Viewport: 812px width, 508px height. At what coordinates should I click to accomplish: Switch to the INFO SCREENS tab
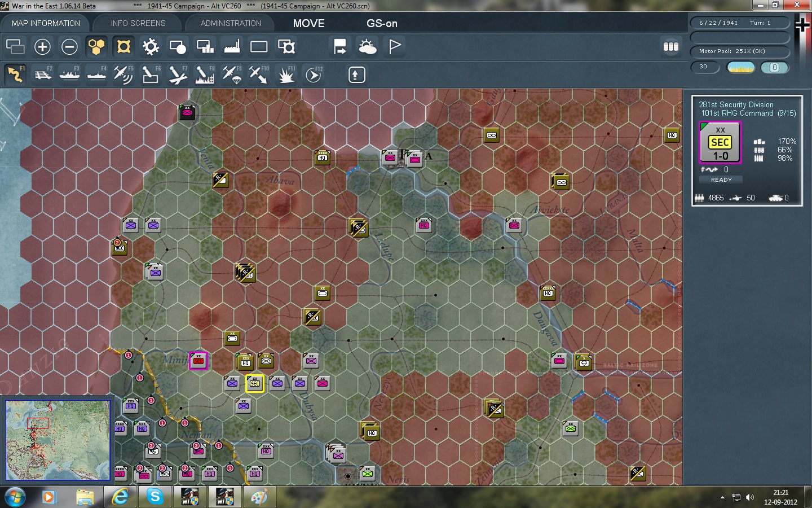coord(138,23)
